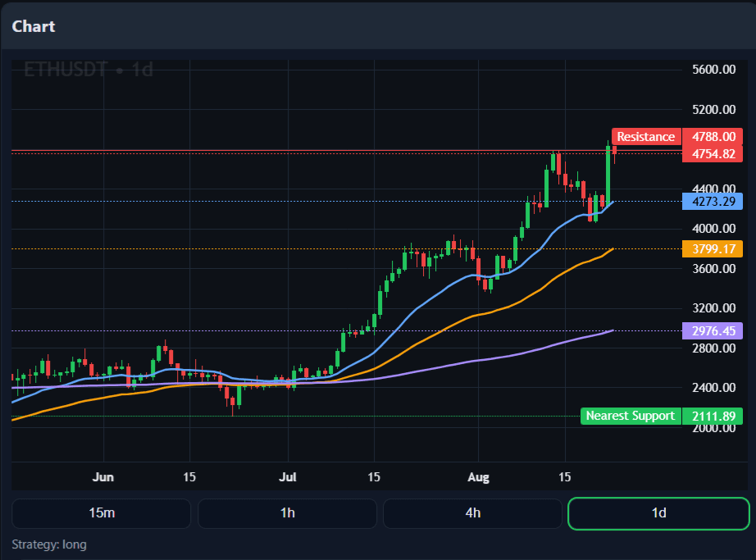Image resolution: width=756 pixels, height=560 pixels.
Task: Click the Jun label on time axis
Action: coord(103,476)
